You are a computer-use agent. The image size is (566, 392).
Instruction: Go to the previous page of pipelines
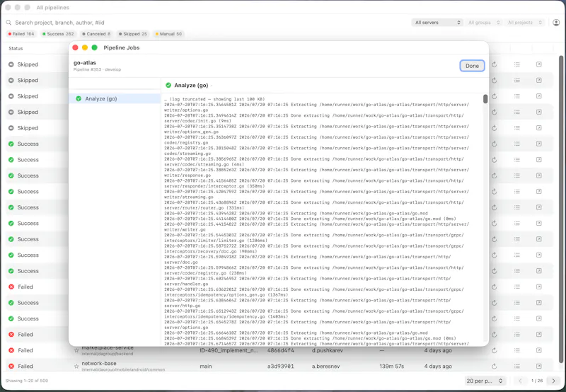tap(520, 381)
